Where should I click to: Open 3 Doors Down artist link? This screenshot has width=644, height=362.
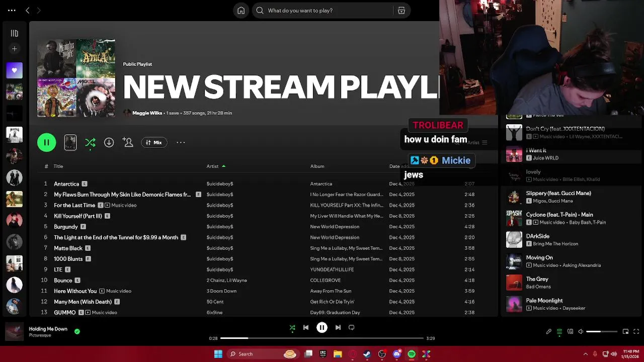[221, 291]
